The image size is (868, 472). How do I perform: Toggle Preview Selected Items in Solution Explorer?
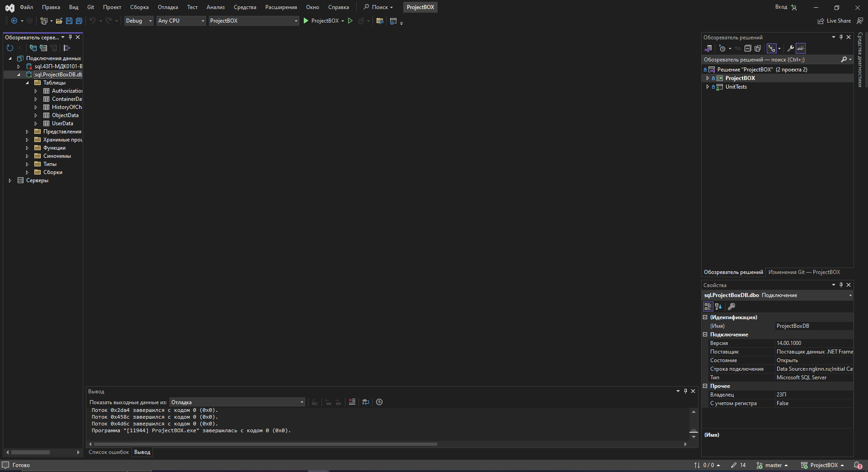[x=801, y=48]
